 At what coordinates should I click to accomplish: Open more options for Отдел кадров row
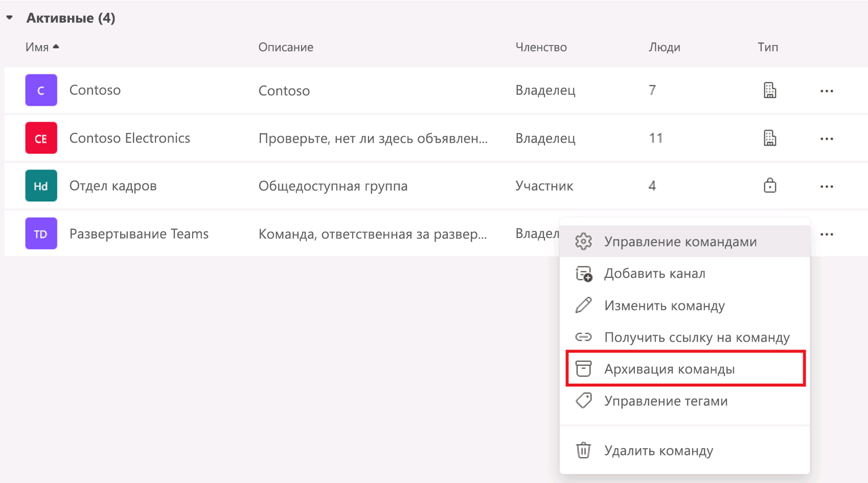pyautogui.click(x=827, y=187)
